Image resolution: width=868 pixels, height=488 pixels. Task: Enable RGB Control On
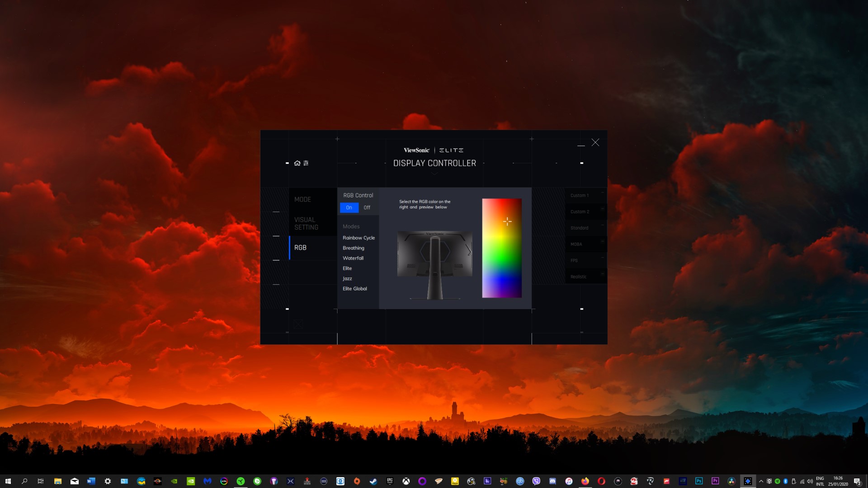(x=349, y=207)
